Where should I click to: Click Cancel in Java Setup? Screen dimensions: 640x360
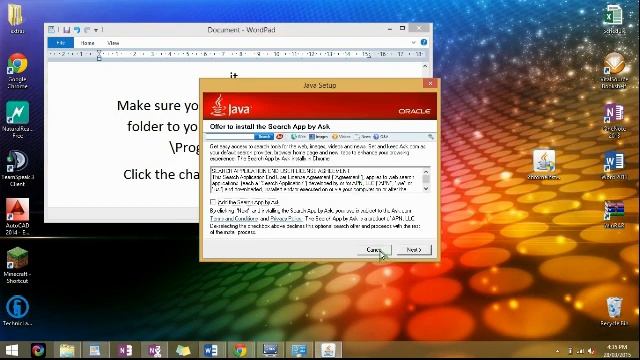[x=374, y=250]
